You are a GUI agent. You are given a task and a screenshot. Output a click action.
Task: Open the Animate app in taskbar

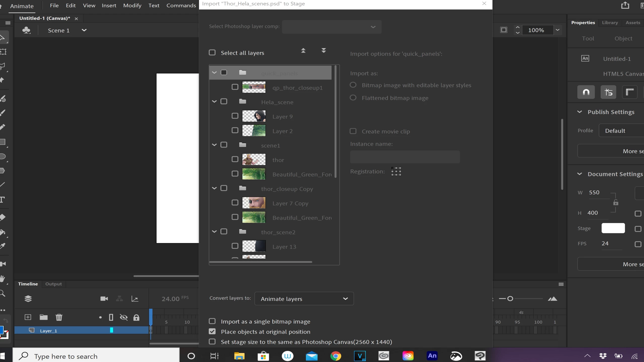coord(432,356)
